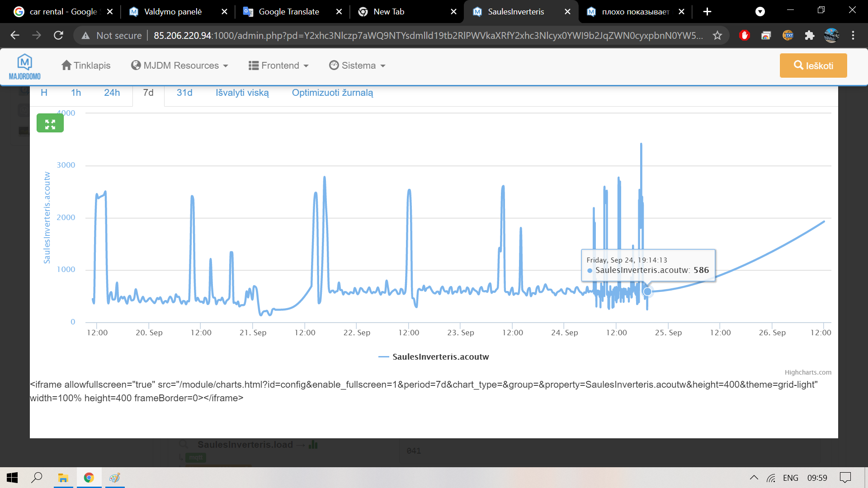Open the Chrome extensions puzzle icon
The image size is (868, 488).
tap(809, 35)
